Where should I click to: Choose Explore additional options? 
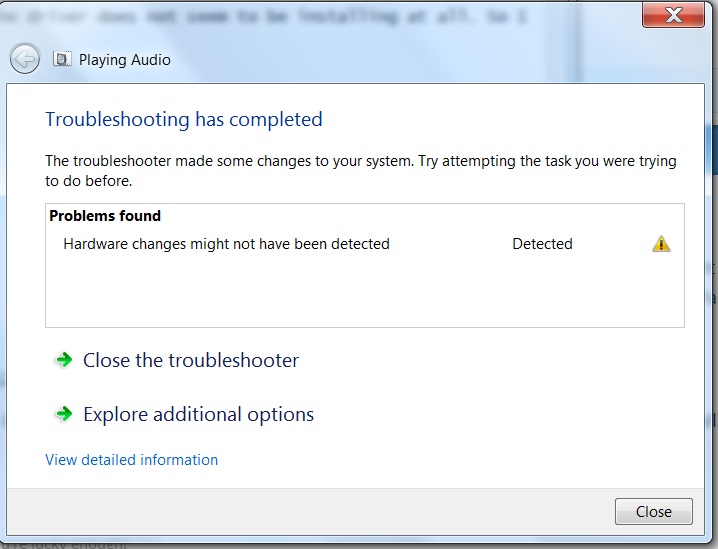click(x=198, y=414)
